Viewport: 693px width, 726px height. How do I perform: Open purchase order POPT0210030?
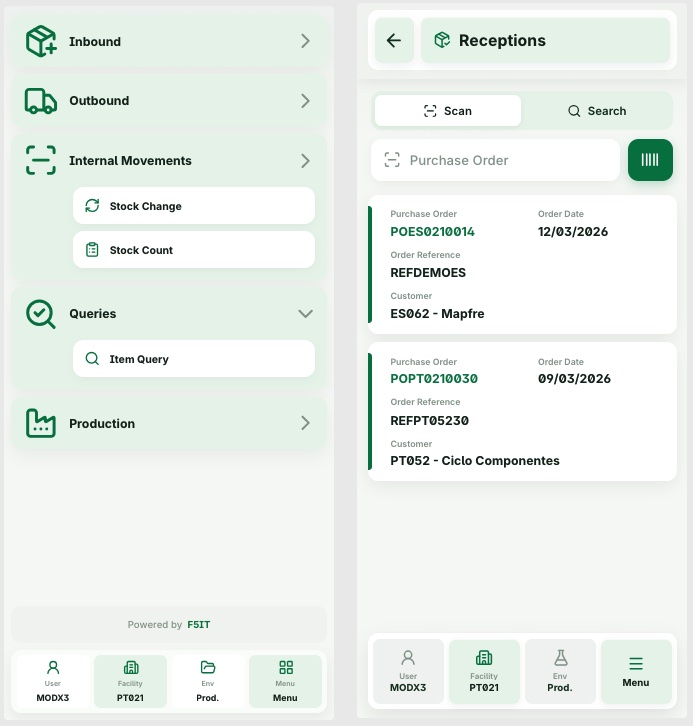[434, 379]
